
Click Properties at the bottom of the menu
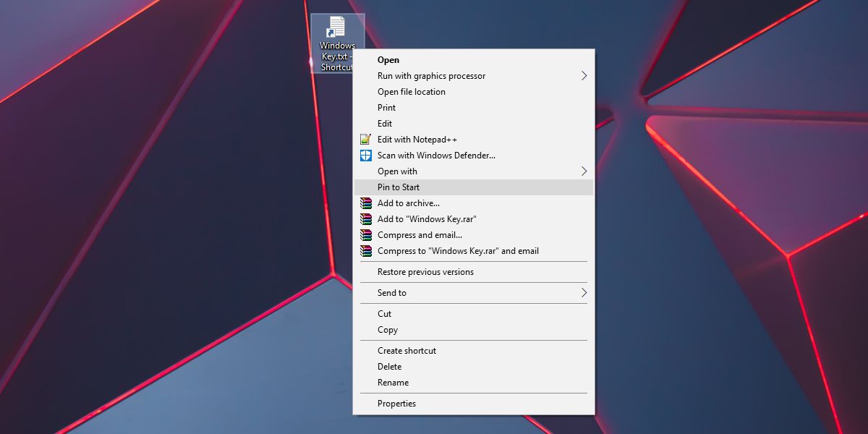click(397, 403)
